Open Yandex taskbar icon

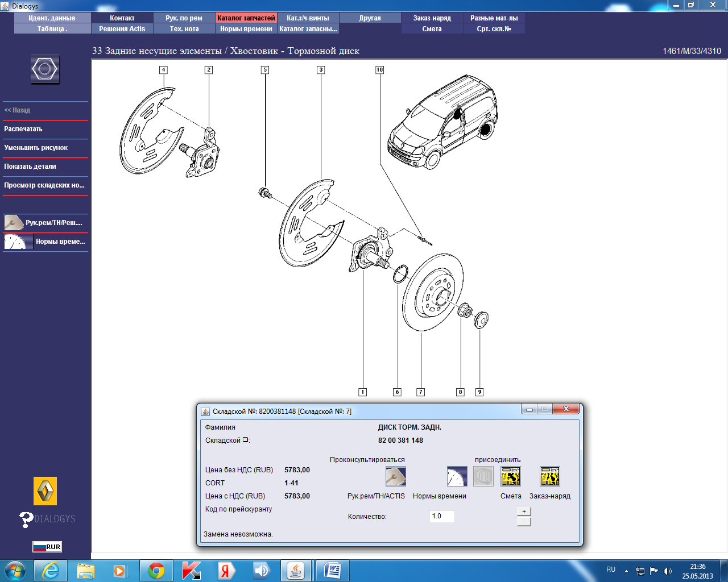(x=226, y=571)
